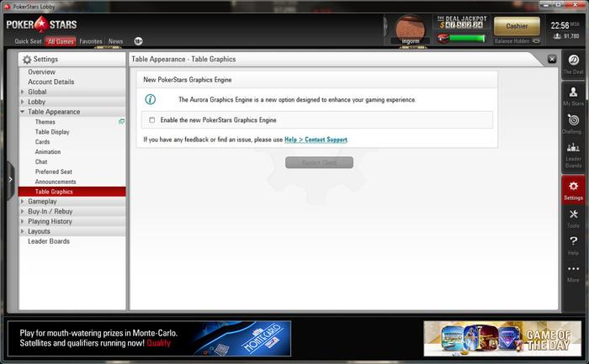Collapse the Table Appearance section

pyautogui.click(x=22, y=112)
